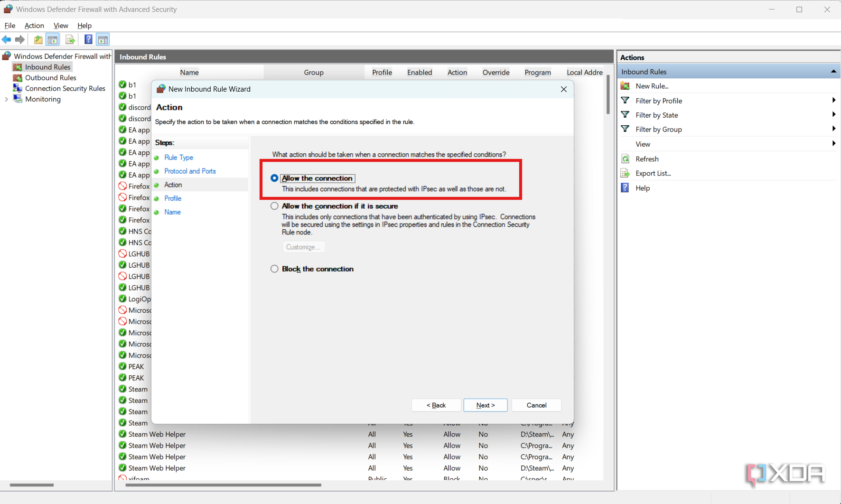Click the Export List icon in the toolbar

click(70, 39)
